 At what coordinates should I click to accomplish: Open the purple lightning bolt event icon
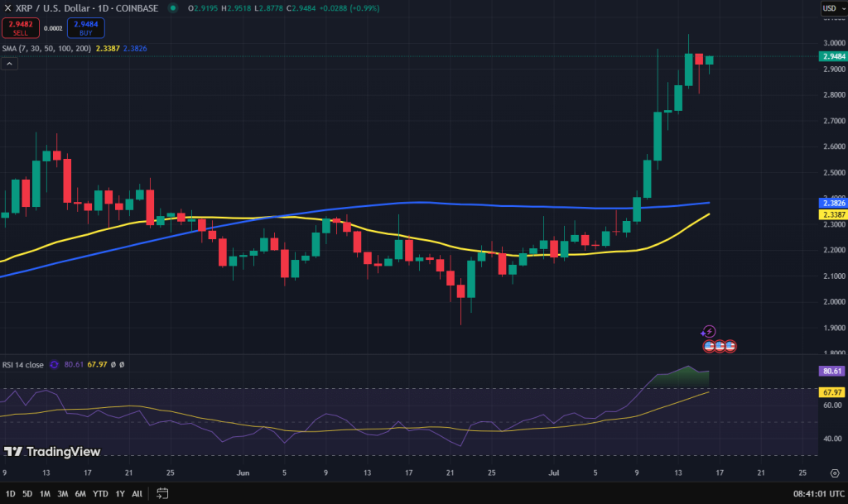pos(709,331)
